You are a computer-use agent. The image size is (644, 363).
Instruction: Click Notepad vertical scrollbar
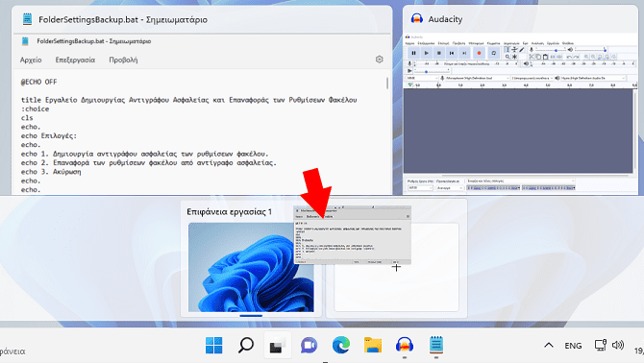[387, 84]
